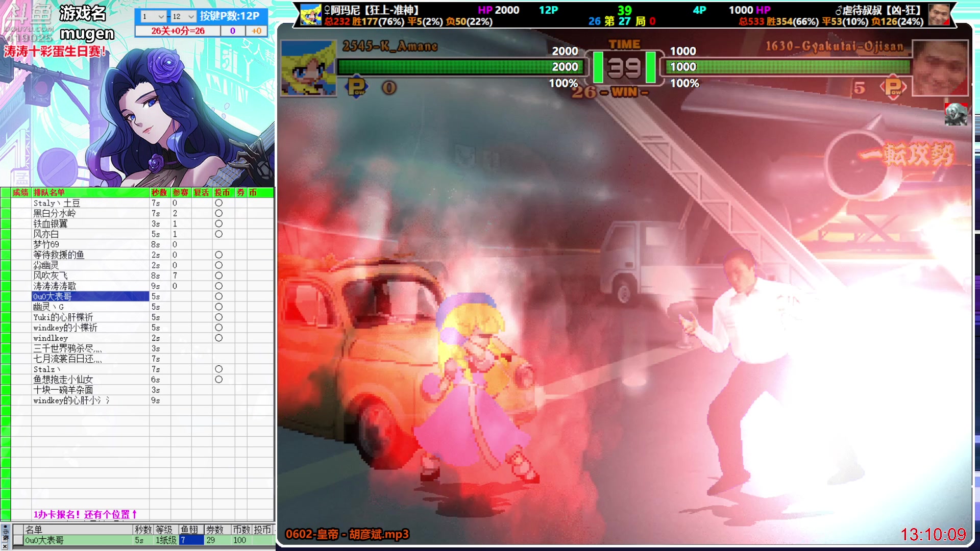Click the 26关+0分=26 score field
The image size is (980, 551).
tap(178, 31)
